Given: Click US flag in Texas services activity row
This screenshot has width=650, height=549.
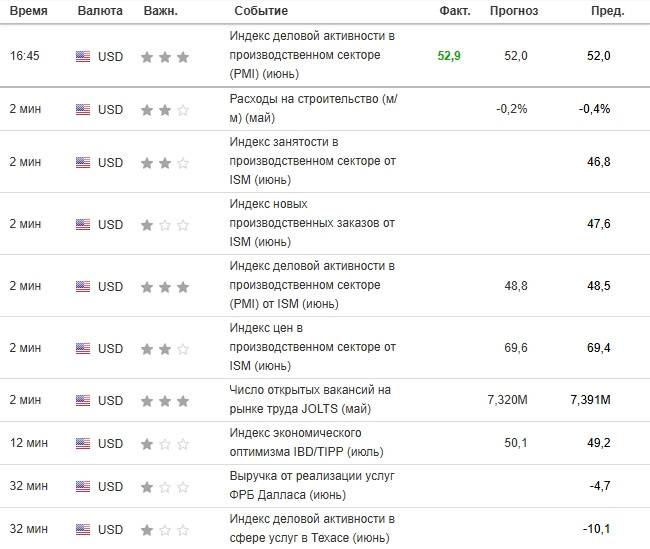Looking at the screenshot, I should [83, 530].
